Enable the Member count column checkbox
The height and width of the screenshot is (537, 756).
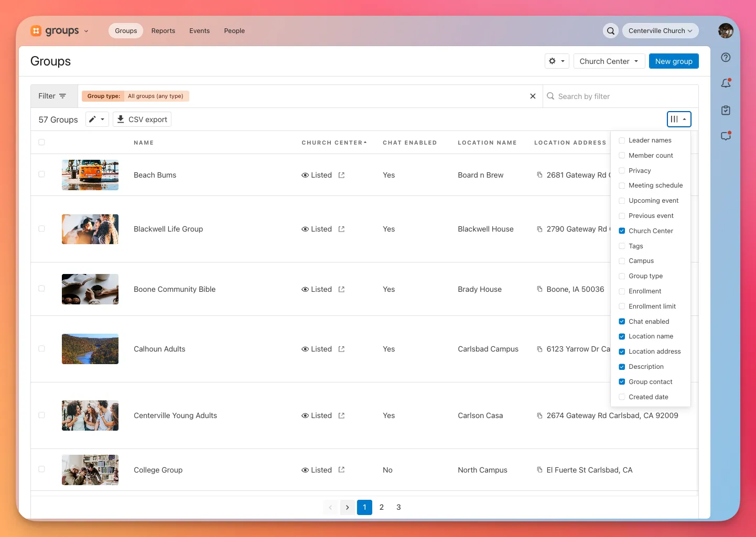[622, 156]
